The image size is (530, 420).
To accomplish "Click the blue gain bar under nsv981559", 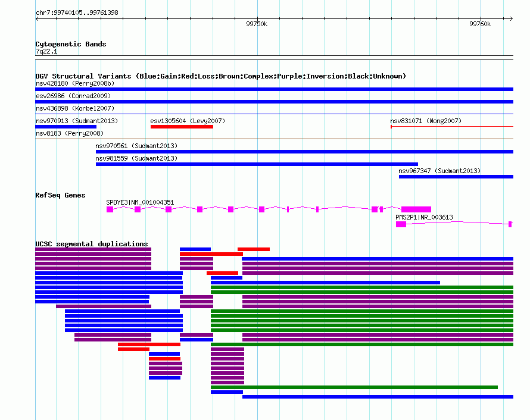I will 257,164.
